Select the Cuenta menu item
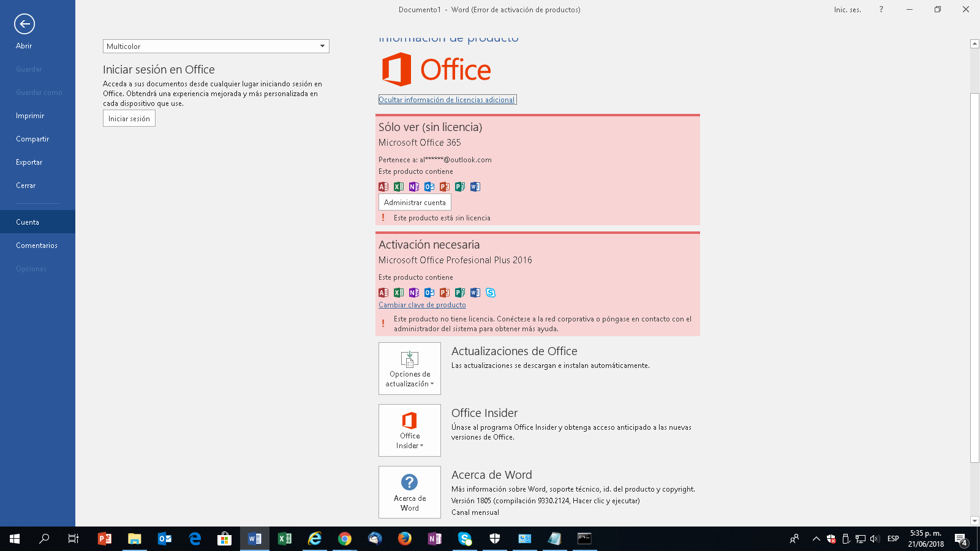The width and height of the screenshot is (980, 551). coord(37,222)
